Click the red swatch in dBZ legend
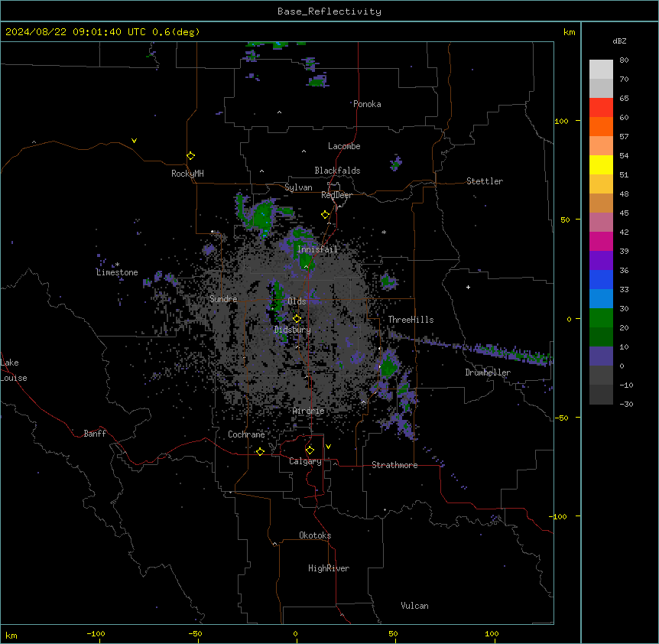This screenshot has width=659, height=644. (x=601, y=108)
